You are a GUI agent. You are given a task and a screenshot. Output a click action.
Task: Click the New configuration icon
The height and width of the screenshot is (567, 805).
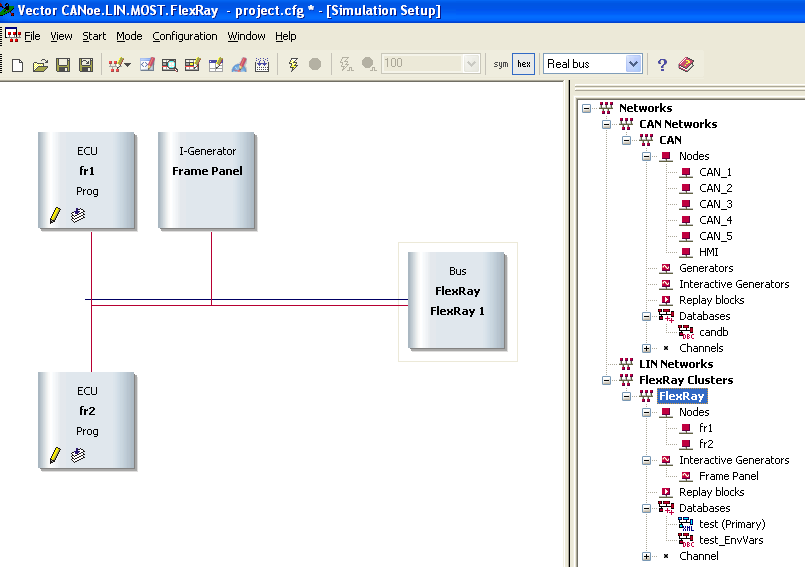(17, 65)
